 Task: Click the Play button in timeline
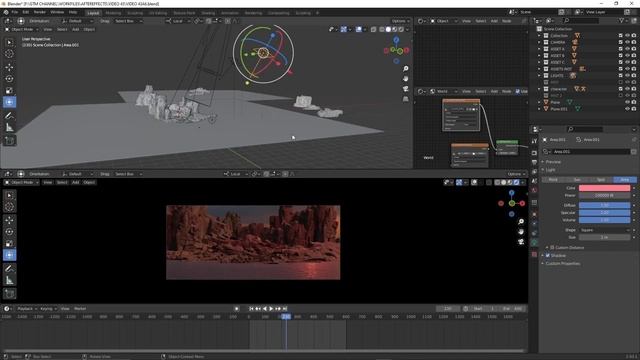(271, 309)
